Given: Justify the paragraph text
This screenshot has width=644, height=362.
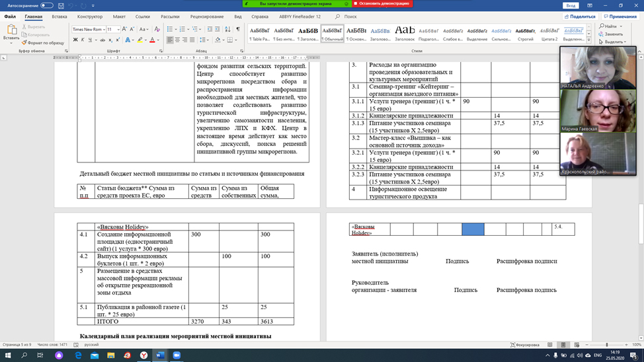Looking at the screenshot, I should pyautogui.click(x=192, y=40).
